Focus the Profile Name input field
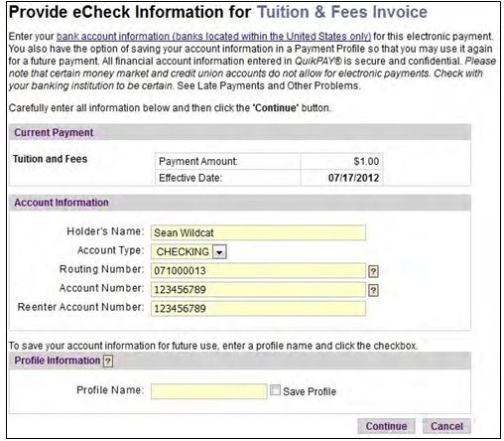The height and width of the screenshot is (441, 504). coord(209,391)
